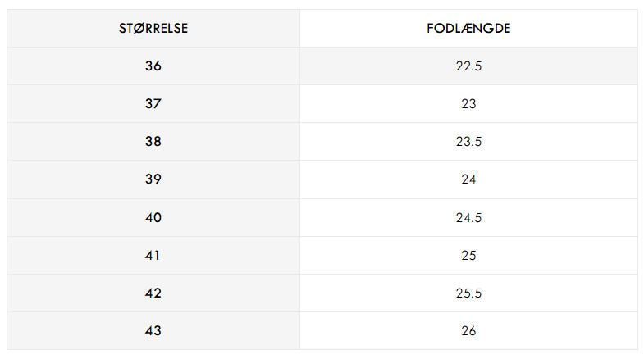The image size is (644, 359).
Task: Select size 42 cell
Action: click(153, 293)
